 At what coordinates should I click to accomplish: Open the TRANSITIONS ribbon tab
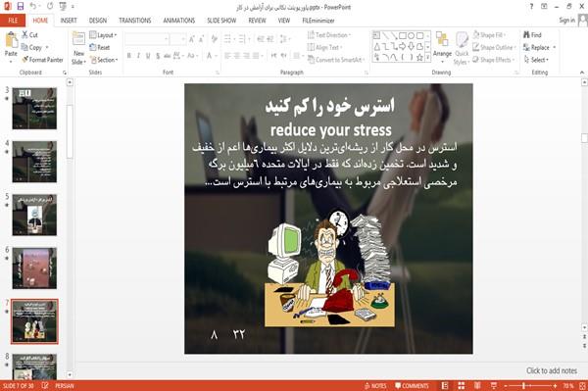(x=135, y=21)
